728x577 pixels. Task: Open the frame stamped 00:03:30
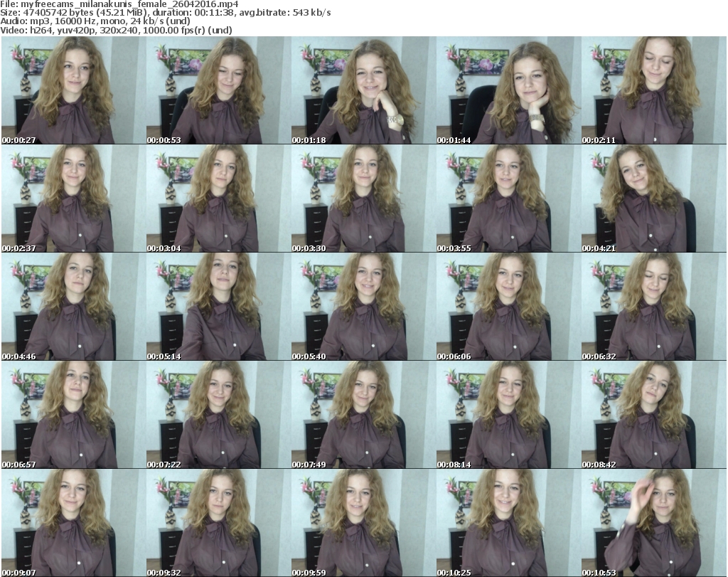[x=363, y=198]
